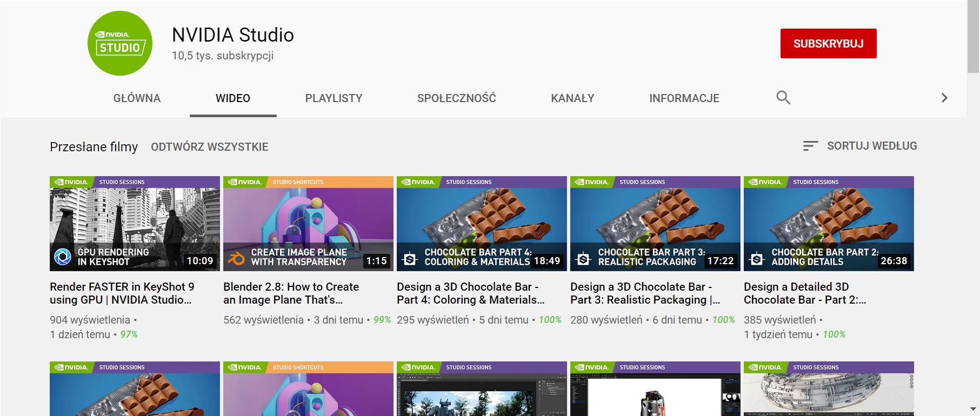Click the Przesłane filmy heading
Image resolution: width=980 pixels, height=416 pixels.
(94, 147)
